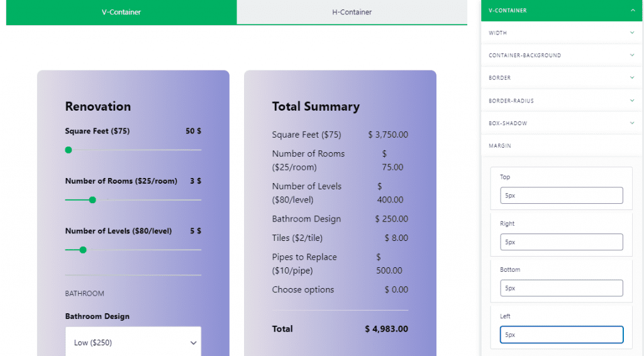Open the H-Container tab
The width and height of the screenshot is (644, 356).
(x=352, y=12)
